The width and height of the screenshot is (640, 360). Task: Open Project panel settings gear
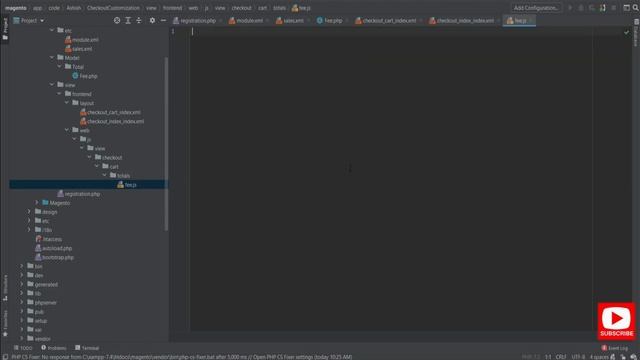[x=152, y=20]
